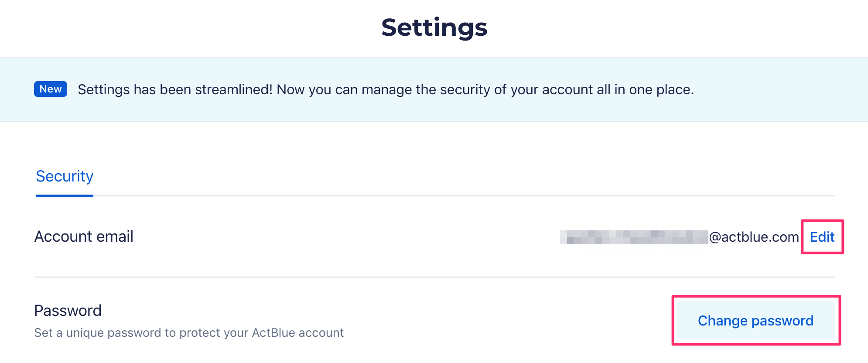Click the Settings page heading

pyautogui.click(x=434, y=27)
